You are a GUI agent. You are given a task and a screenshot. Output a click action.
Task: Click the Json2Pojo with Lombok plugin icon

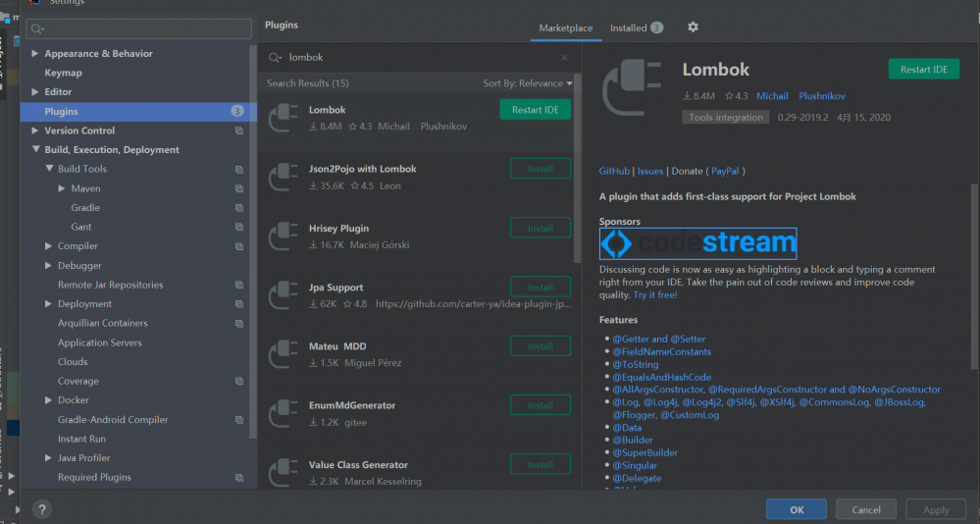[x=284, y=177]
